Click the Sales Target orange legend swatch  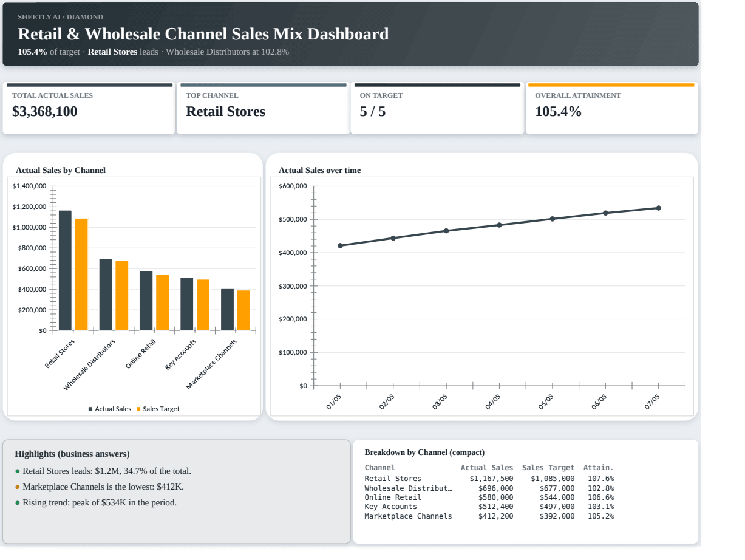138,409
